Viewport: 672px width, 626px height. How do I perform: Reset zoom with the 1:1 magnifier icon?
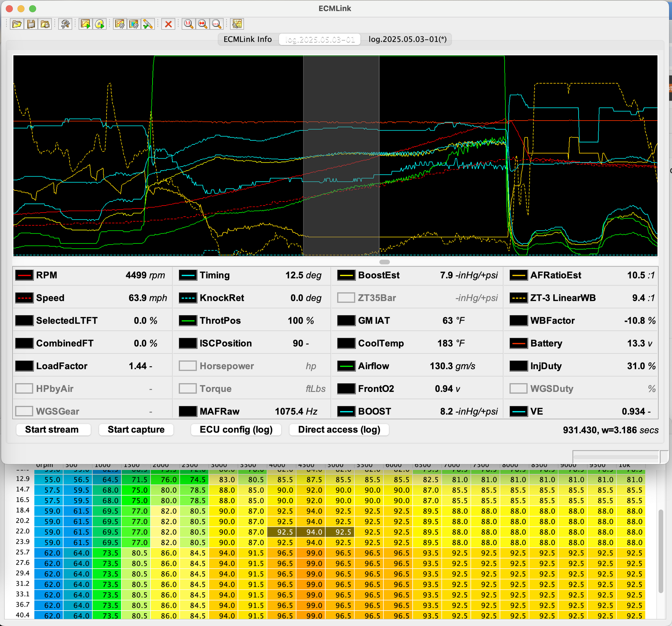[x=188, y=24]
